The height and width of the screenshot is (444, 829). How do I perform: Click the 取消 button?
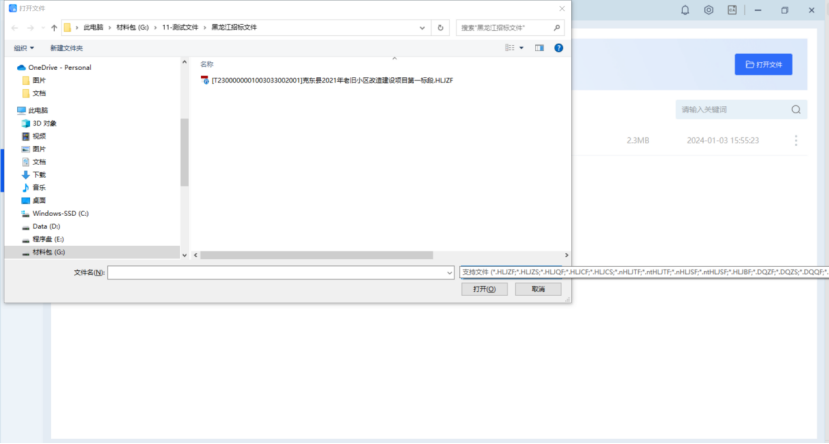click(538, 289)
